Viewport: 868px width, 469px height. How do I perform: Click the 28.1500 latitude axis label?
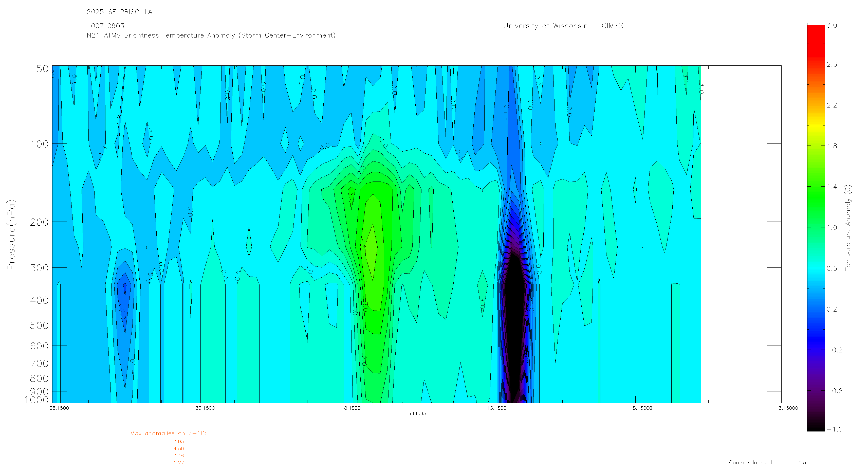coord(59,408)
